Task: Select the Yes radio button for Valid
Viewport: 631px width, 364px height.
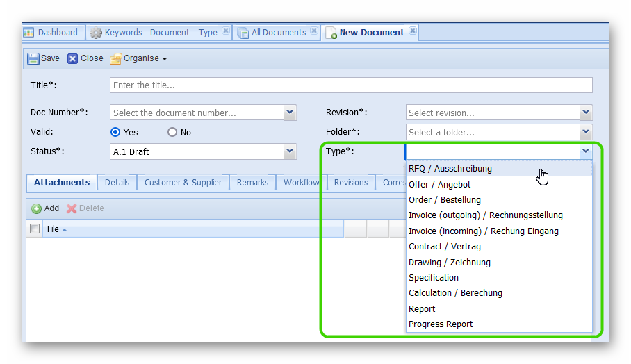Action: (x=116, y=132)
